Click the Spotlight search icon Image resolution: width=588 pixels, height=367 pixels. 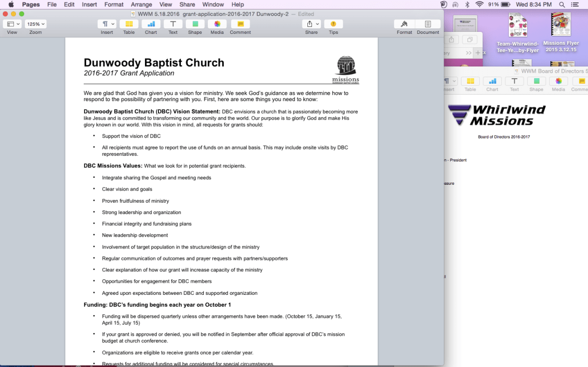click(562, 4)
